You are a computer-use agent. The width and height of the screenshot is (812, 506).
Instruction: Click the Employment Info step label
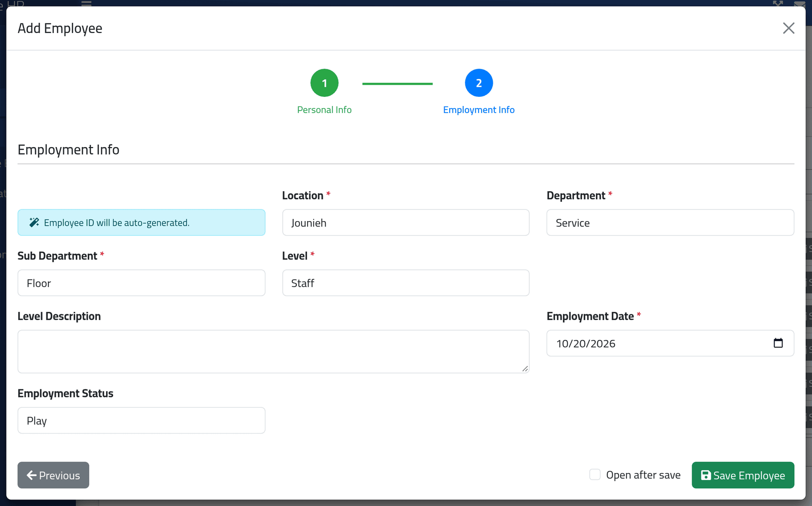(479, 110)
